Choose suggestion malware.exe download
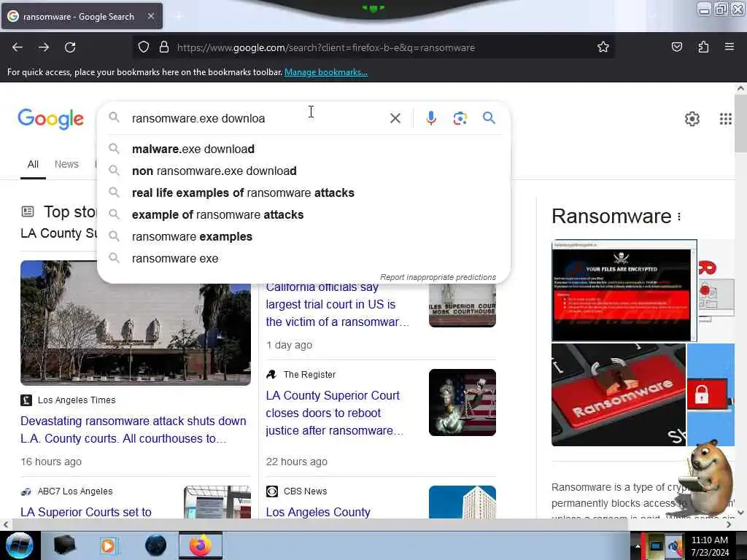 click(303, 149)
